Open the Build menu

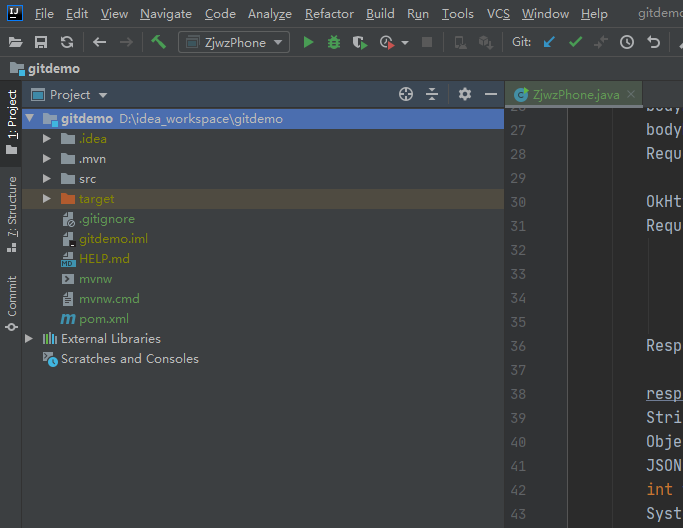coord(380,14)
